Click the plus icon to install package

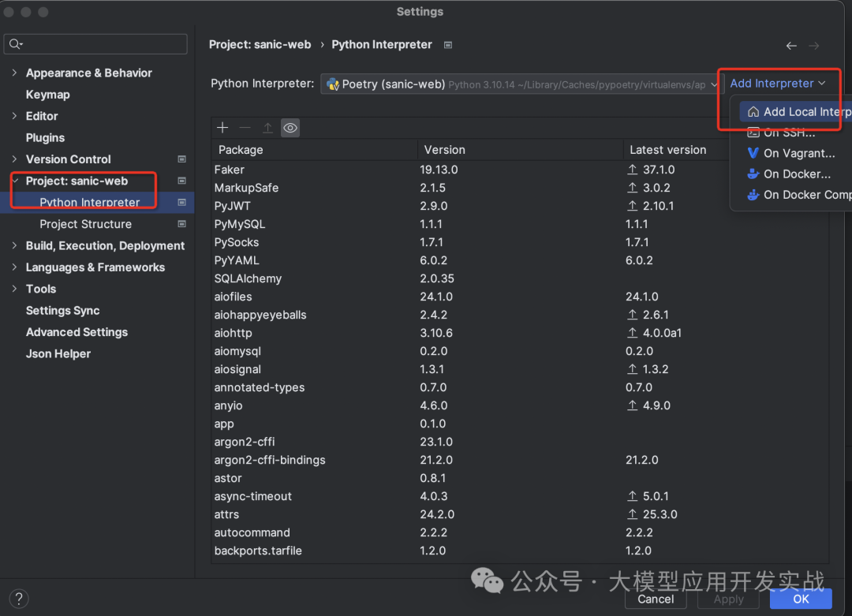point(222,128)
